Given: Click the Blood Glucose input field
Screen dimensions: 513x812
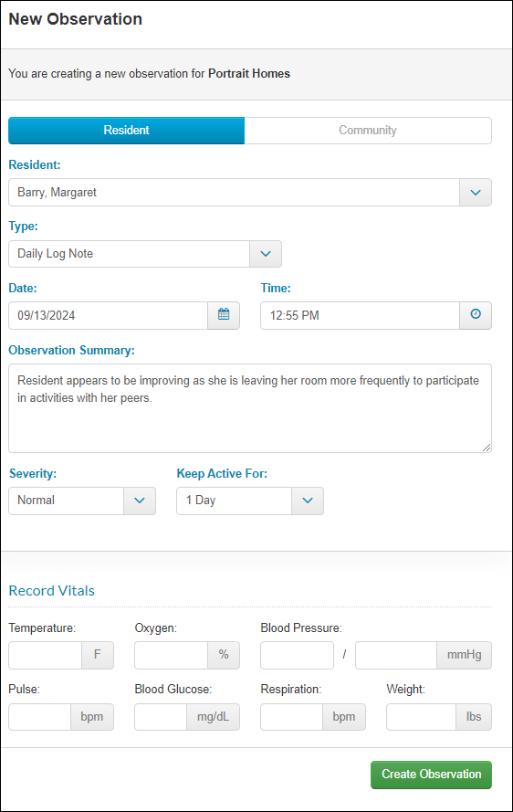Looking at the screenshot, I should click(x=161, y=717).
